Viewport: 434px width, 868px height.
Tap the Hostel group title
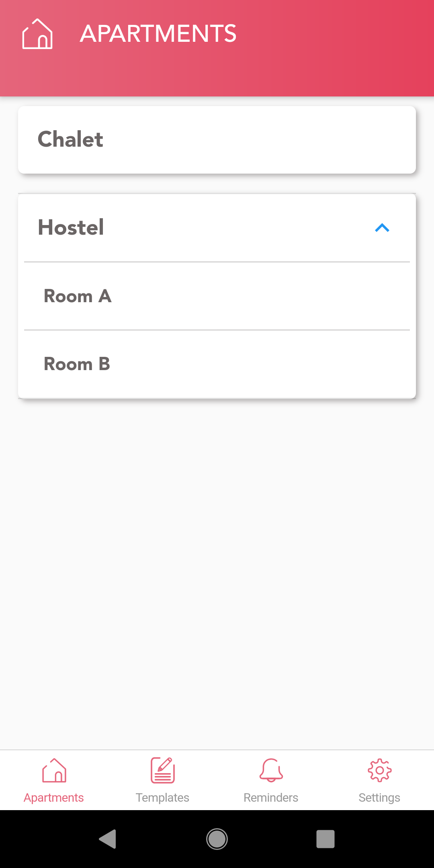point(71,227)
